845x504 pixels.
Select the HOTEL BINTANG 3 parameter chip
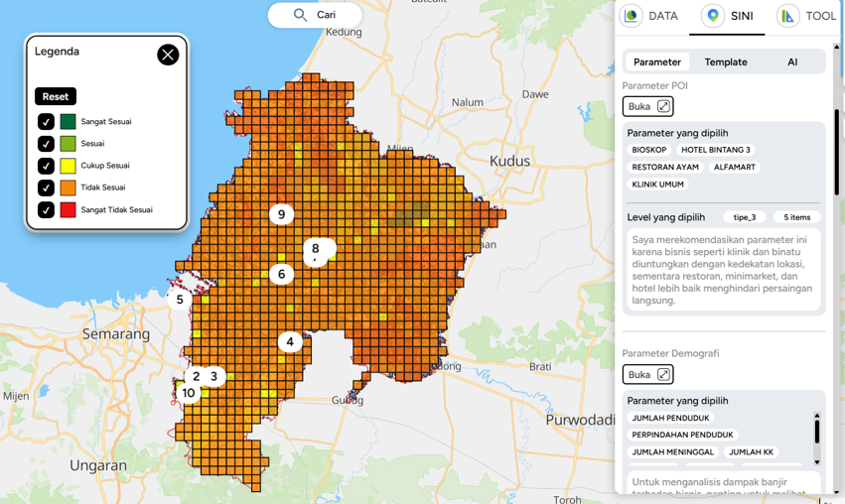pos(715,150)
